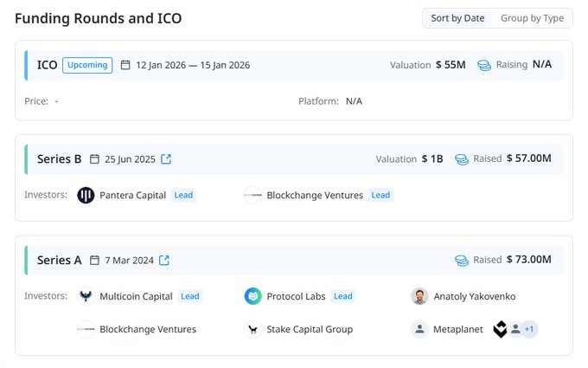Screen dimensions: 588x368
Task: Click the Stake Capital Group logo
Action: click(252, 329)
